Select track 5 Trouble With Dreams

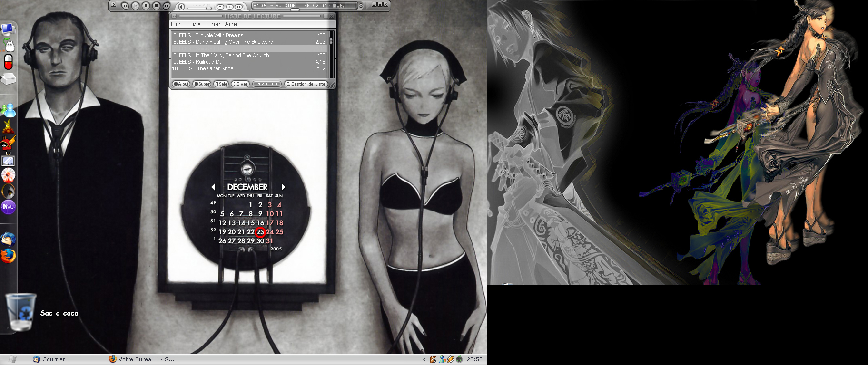pyautogui.click(x=249, y=35)
